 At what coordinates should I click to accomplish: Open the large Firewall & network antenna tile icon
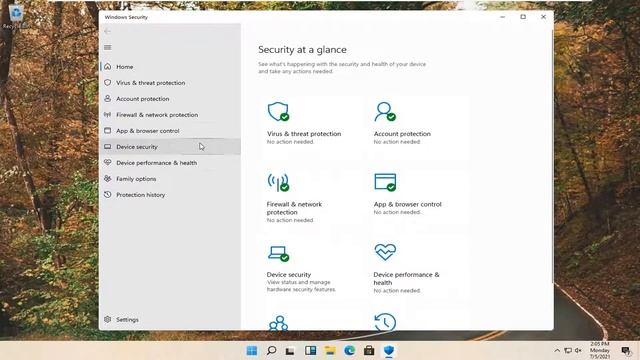[278, 182]
